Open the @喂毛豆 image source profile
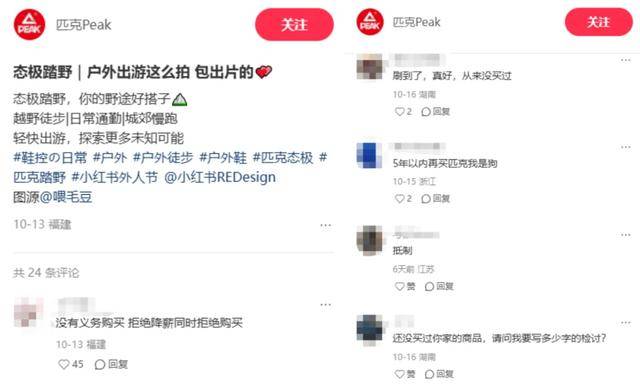 pos(66,197)
